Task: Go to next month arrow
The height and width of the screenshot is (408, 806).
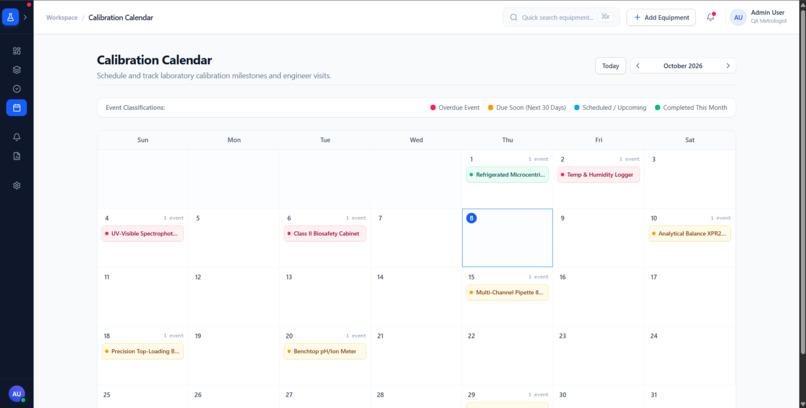Action: (728, 66)
